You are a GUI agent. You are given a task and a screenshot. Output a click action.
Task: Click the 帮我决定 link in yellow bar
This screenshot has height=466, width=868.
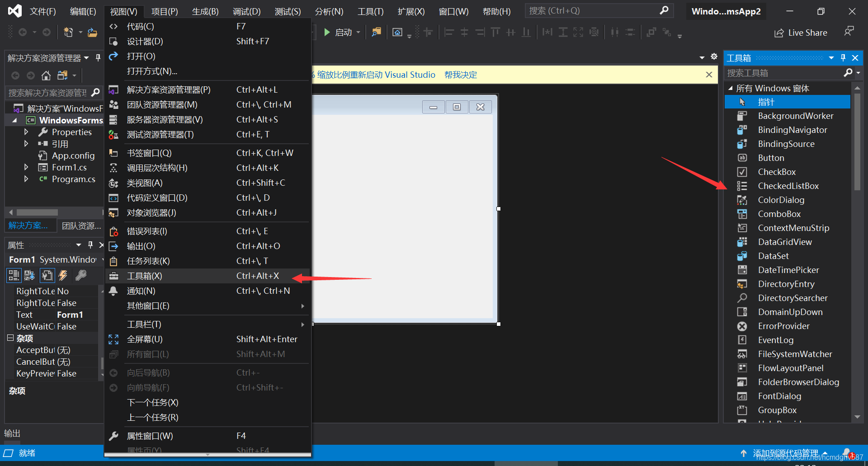pos(461,75)
